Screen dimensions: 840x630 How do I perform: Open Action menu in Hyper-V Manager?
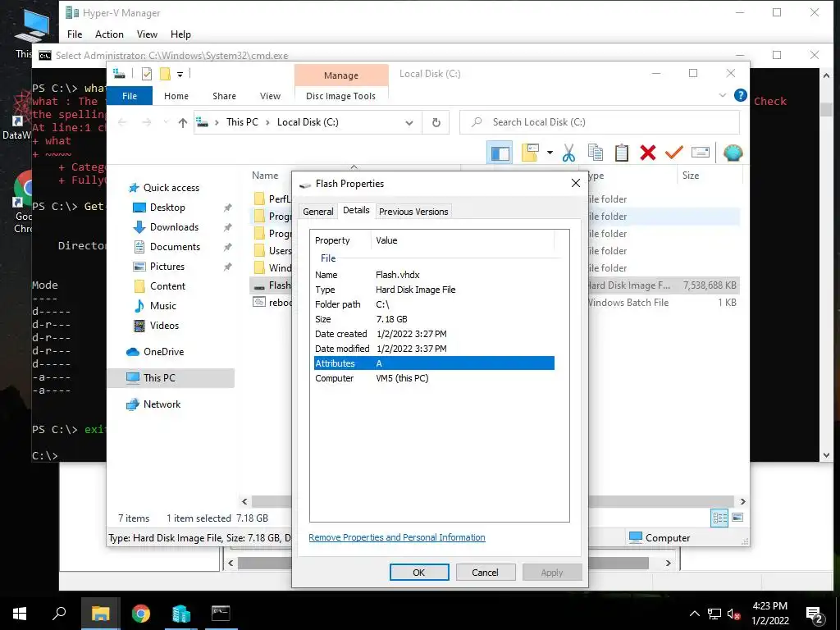(109, 34)
